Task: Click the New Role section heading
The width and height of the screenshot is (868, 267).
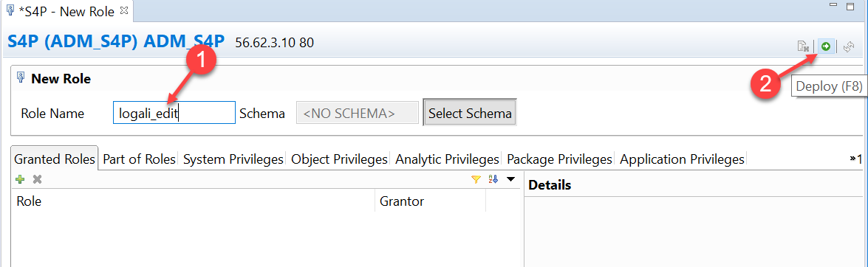Action: (61, 78)
